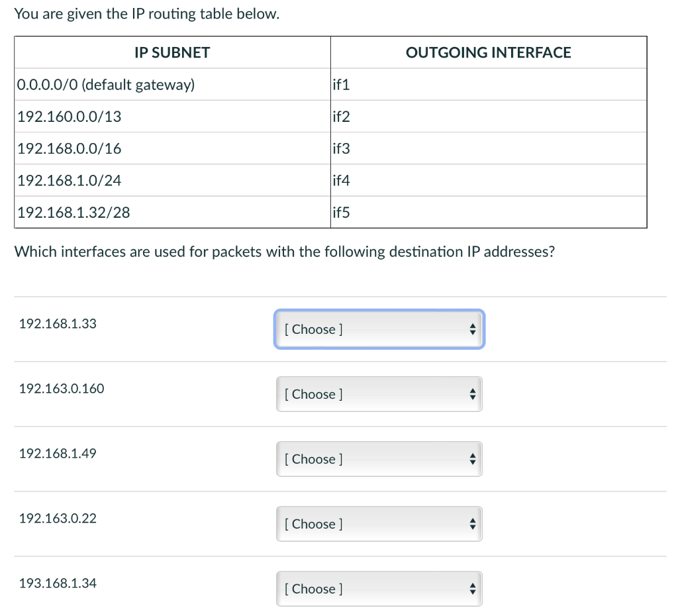Click the if3 interface cell
Viewport: 678px width, 616px height.
pos(340,148)
